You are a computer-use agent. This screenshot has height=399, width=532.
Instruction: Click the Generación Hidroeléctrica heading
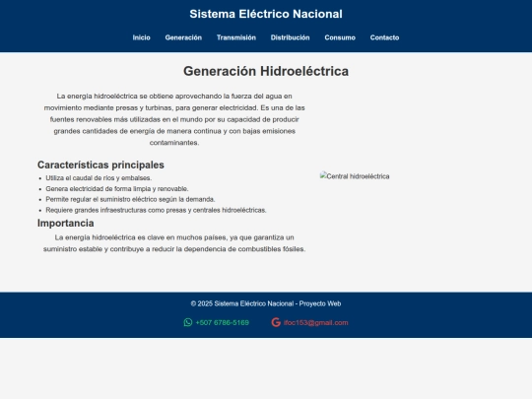point(266,71)
